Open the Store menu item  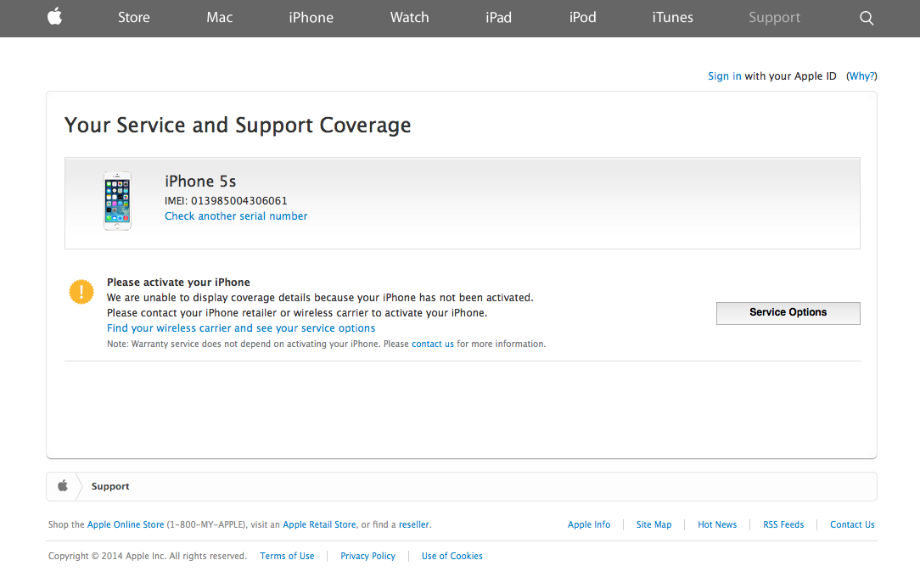click(x=134, y=18)
